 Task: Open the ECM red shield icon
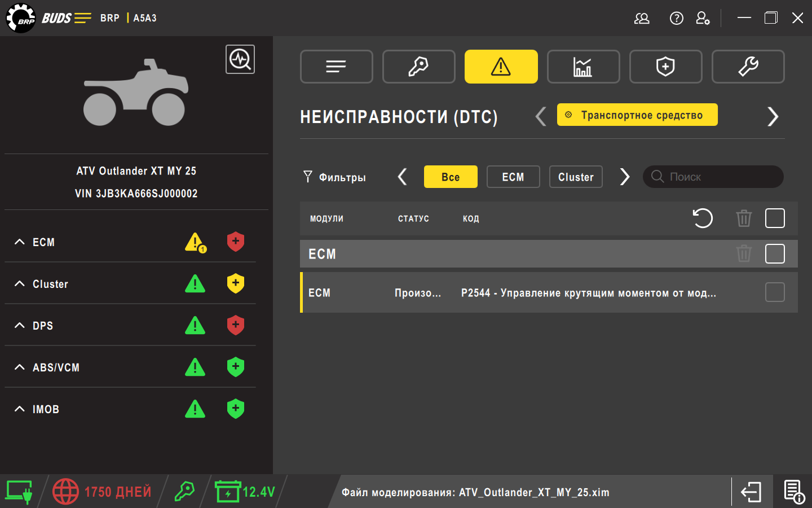[236, 242]
